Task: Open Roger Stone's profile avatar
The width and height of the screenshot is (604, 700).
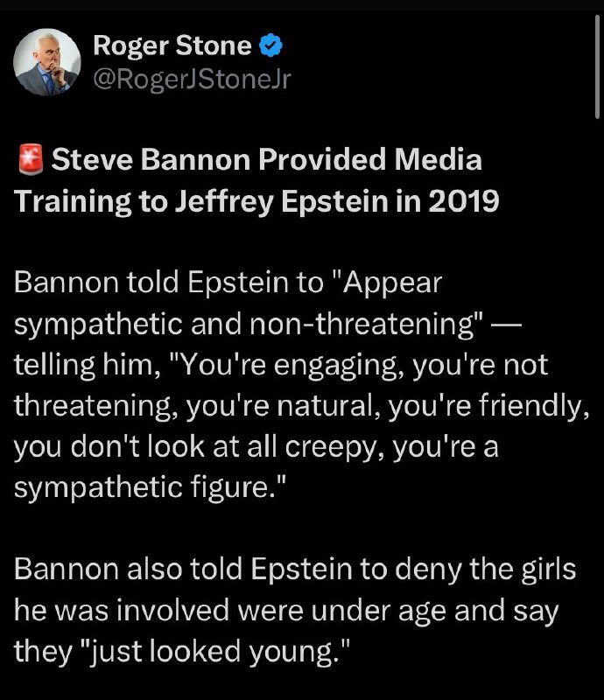Action: (44, 66)
